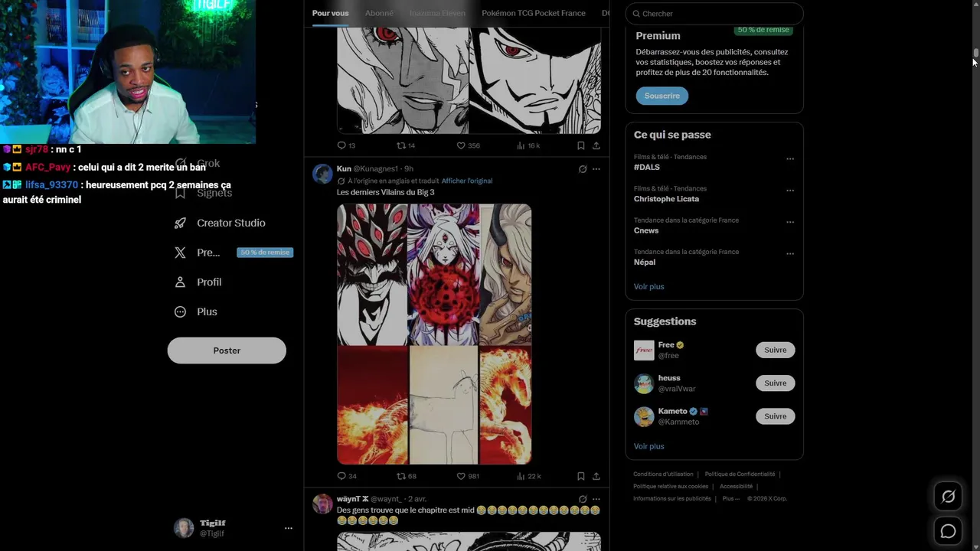Click the page vertical scrollbar thumb
Image resolution: width=980 pixels, height=551 pixels.
point(976,53)
